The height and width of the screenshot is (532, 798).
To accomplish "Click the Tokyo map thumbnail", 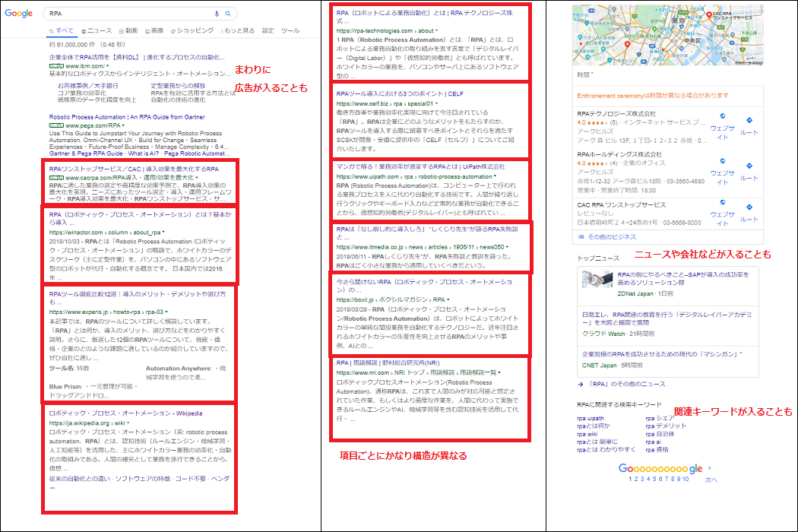I will click(x=668, y=35).
